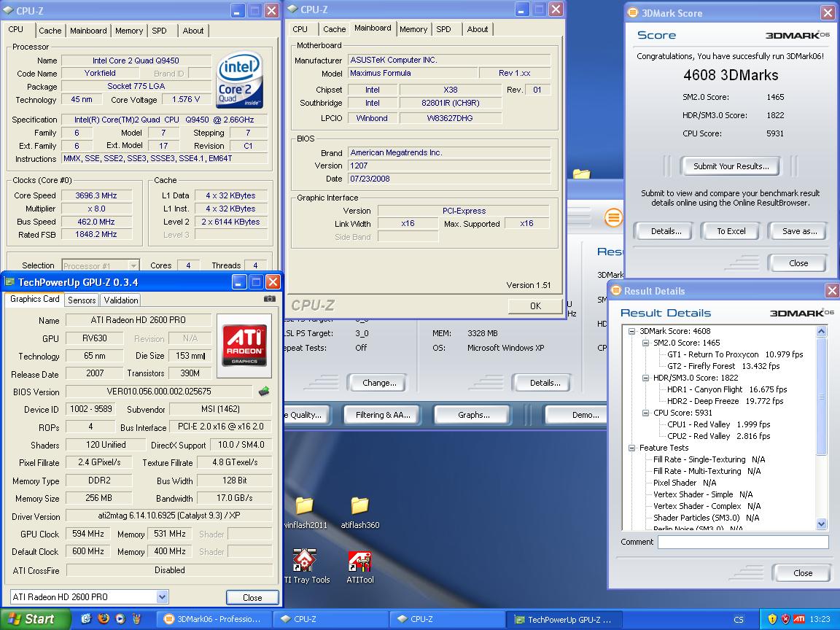This screenshot has width=840, height=630.
Task: Click the orange 3DMark round menu icon
Action: [x=612, y=217]
